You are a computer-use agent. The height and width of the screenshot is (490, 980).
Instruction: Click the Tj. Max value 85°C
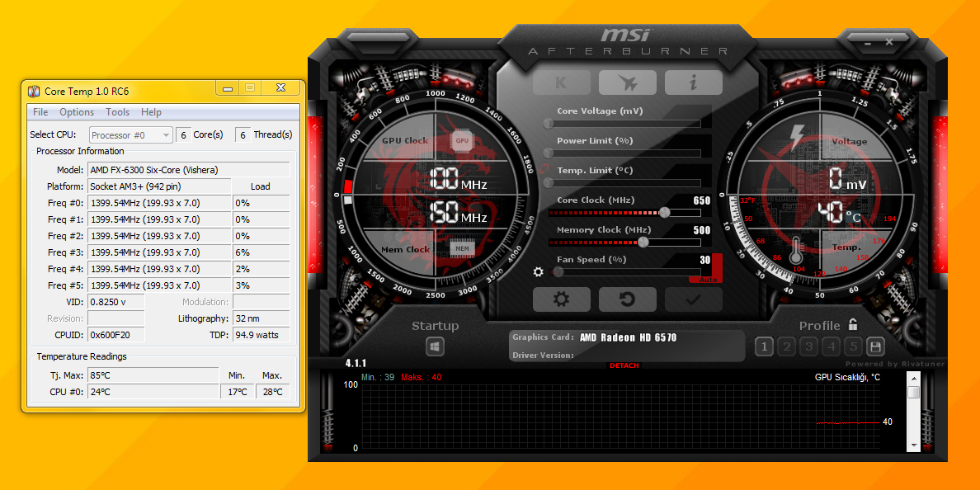[x=153, y=375]
